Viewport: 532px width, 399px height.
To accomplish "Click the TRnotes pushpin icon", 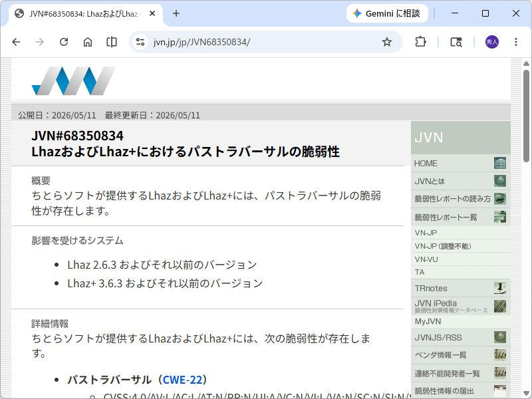I will tap(500, 288).
